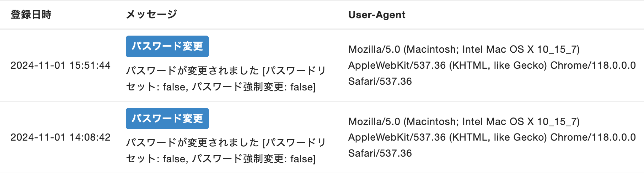This screenshot has height=173, width=644.
Task: Click パスワード強制変更: false in the 15:51:44 entry
Action: point(253,87)
